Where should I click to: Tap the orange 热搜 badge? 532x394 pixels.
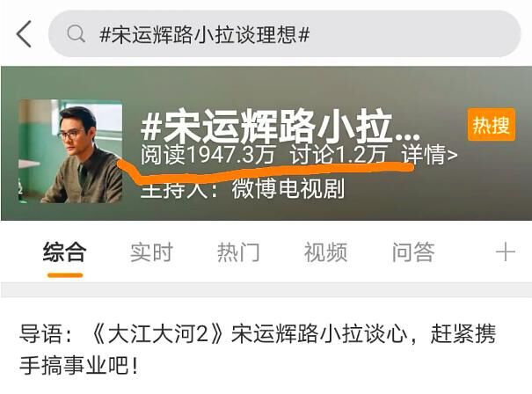(x=491, y=125)
